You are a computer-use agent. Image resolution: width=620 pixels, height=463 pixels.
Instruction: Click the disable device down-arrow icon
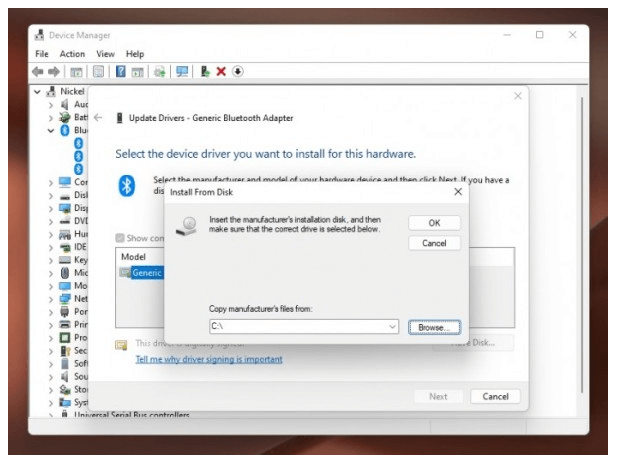237,72
